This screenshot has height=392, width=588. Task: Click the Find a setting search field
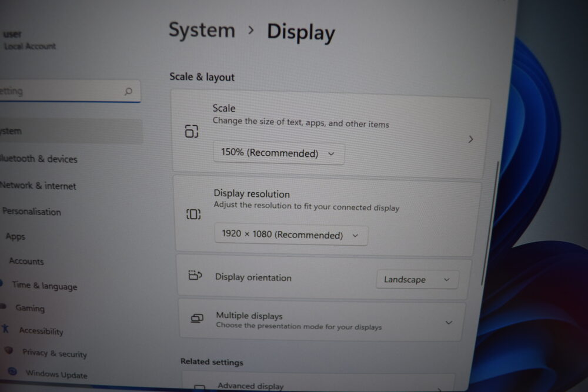(x=70, y=91)
